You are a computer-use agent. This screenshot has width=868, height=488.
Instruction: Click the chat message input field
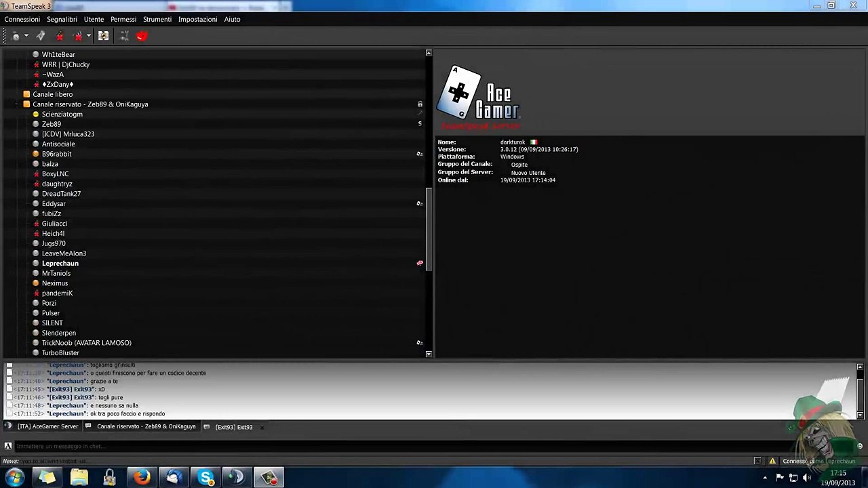pyautogui.click(x=434, y=446)
